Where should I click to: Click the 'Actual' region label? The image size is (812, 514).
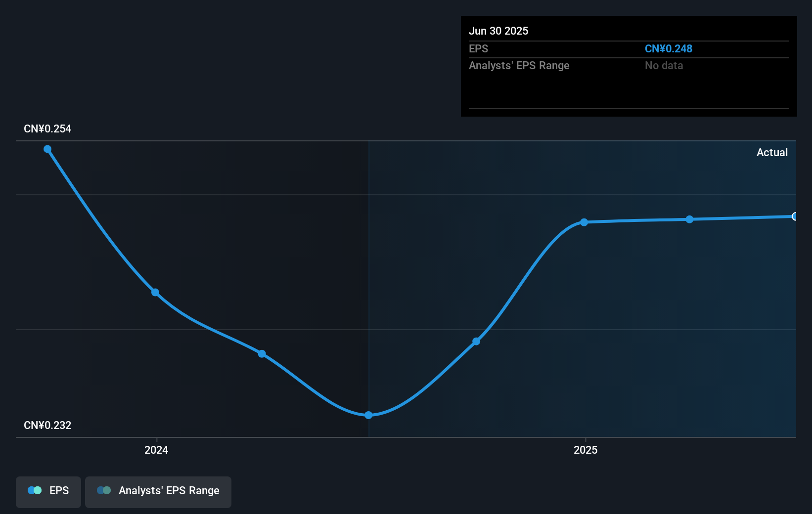point(772,152)
